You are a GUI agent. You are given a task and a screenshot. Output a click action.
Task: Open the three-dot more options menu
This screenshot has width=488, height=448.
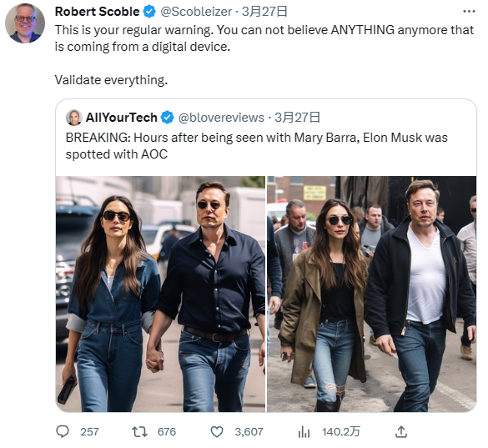click(x=469, y=12)
